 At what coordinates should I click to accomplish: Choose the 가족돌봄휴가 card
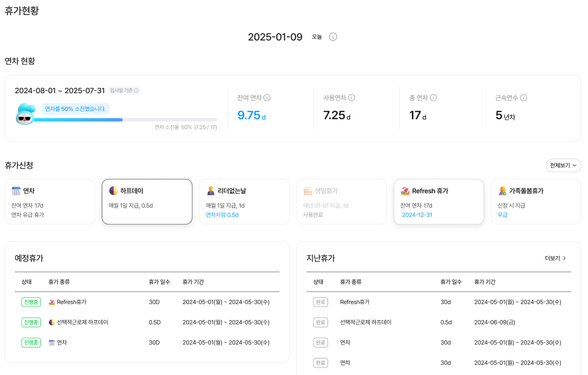(535, 201)
